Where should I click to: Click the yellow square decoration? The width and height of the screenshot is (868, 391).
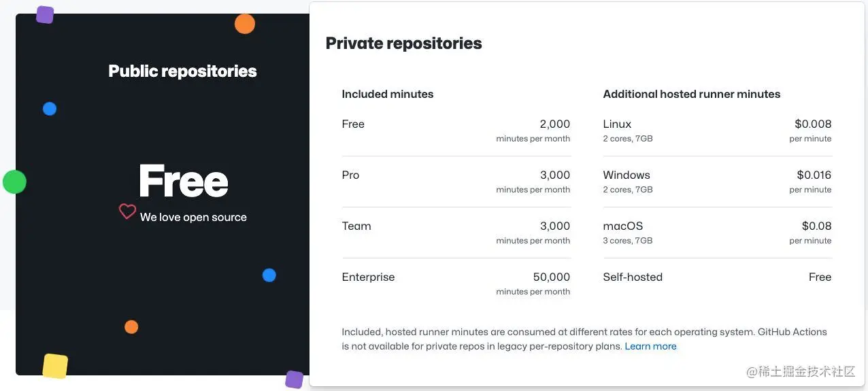pyautogui.click(x=55, y=366)
